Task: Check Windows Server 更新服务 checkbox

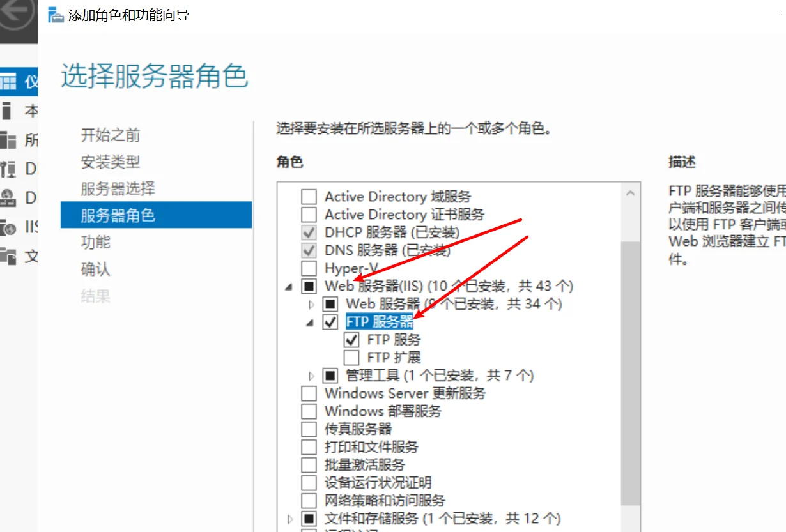Action: (309, 393)
